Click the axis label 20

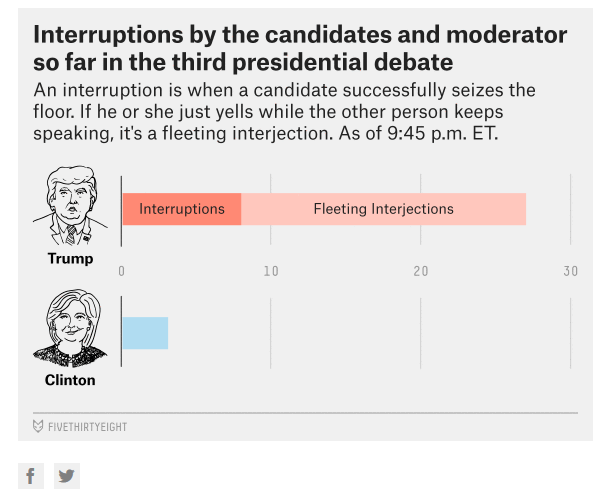(x=421, y=271)
